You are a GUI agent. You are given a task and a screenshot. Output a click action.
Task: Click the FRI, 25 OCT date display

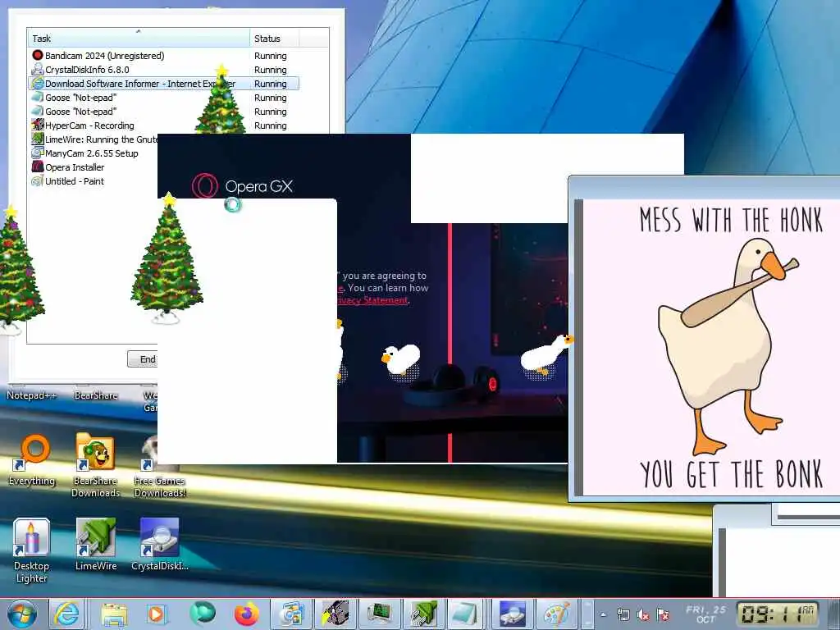click(x=705, y=614)
